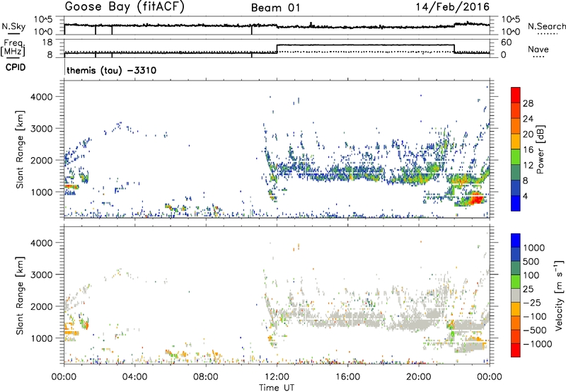
Task: Click the "Slant Range [km]" label of velocity panel
Action: [20, 296]
